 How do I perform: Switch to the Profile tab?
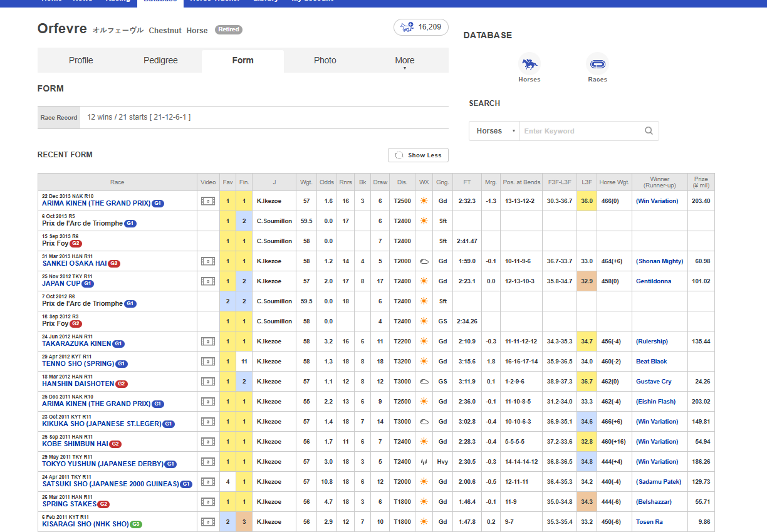[x=81, y=61]
